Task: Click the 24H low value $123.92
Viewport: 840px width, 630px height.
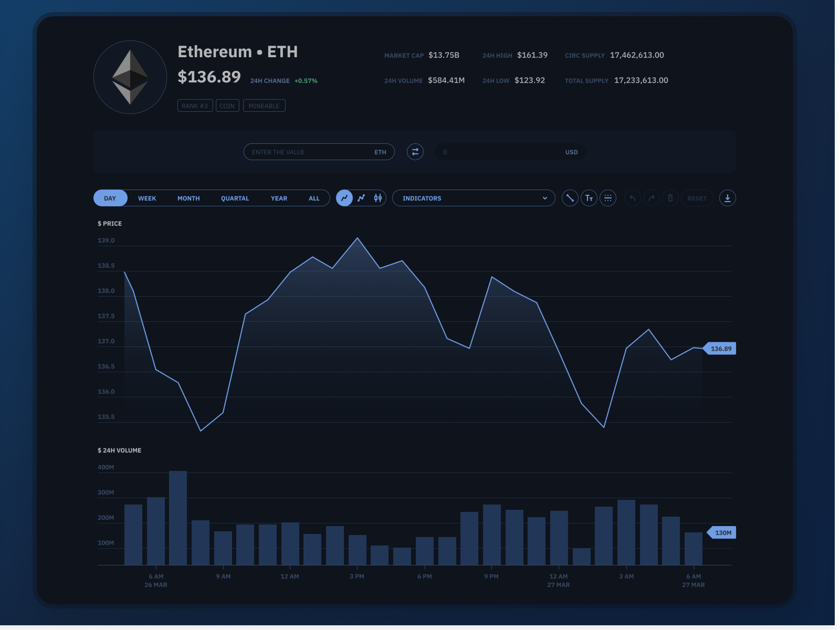Action: pyautogui.click(x=530, y=80)
